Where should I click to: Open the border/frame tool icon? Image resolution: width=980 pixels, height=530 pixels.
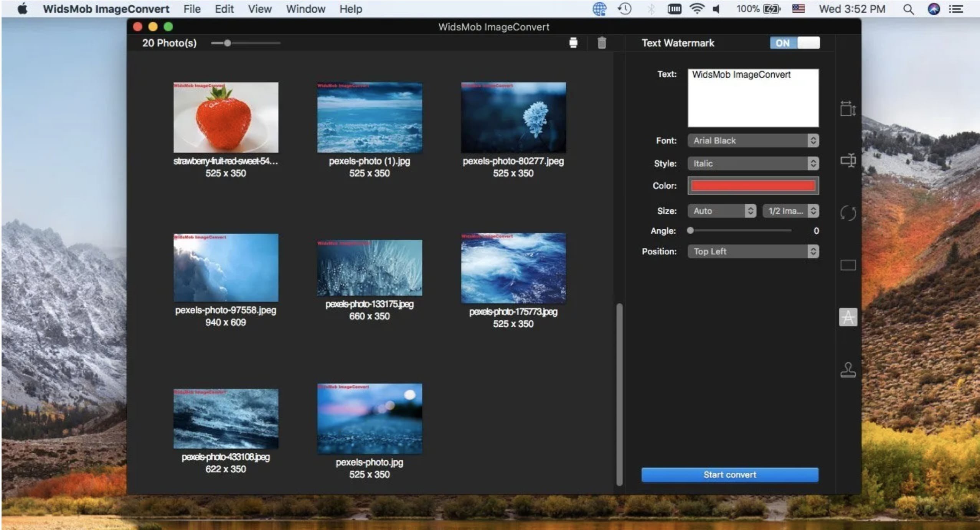point(848,265)
